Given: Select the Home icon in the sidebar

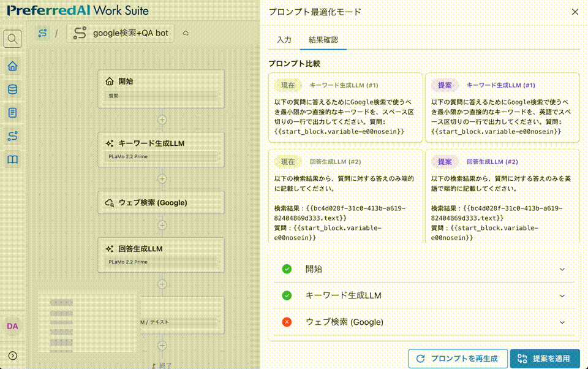Looking at the screenshot, I should click(13, 66).
